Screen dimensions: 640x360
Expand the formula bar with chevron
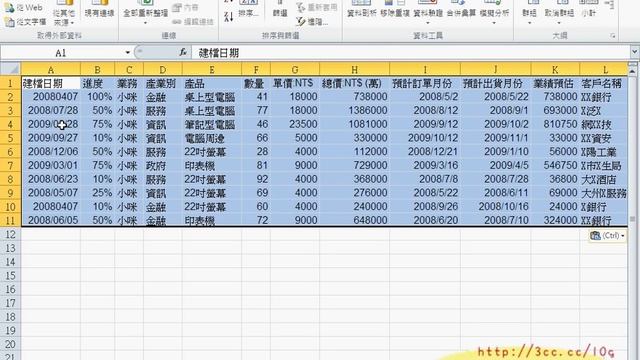click(634, 52)
